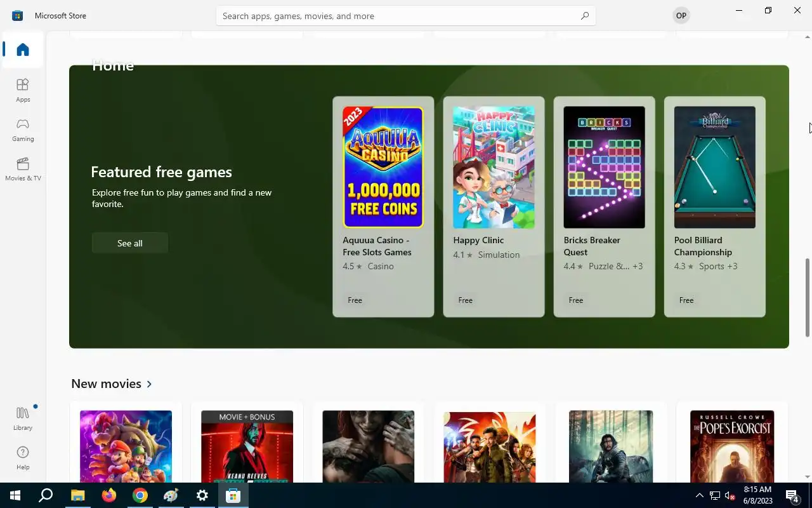This screenshot has height=508, width=812.
Task: Launch File Explorer from taskbar
Action: coord(77,495)
